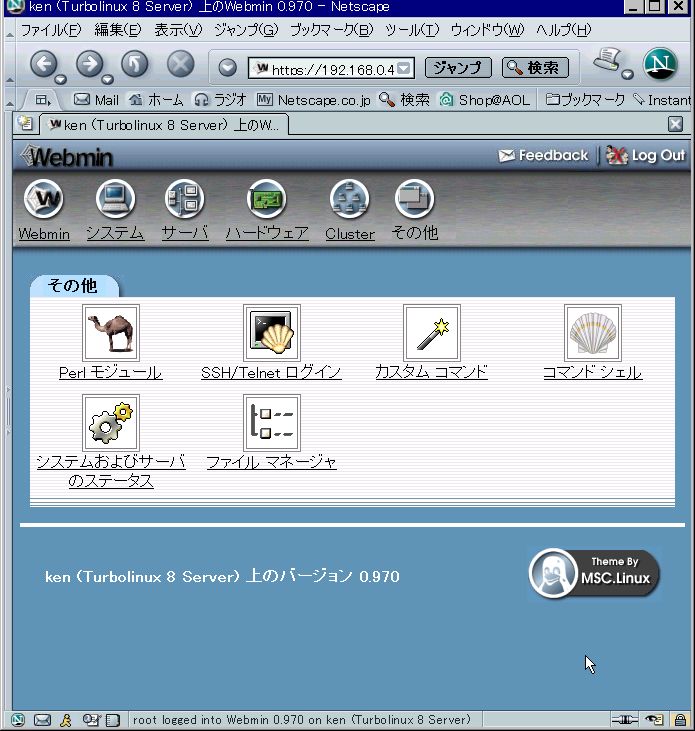Click the browser Forward arrow button
The image size is (695, 731).
click(89, 64)
